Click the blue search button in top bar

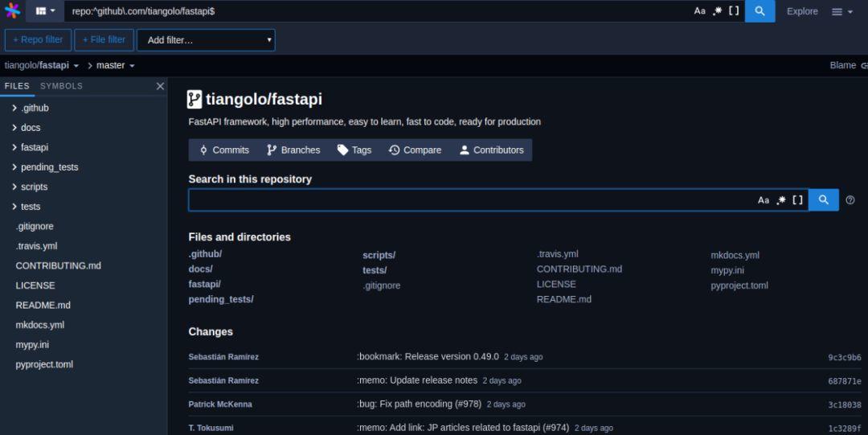[759, 11]
